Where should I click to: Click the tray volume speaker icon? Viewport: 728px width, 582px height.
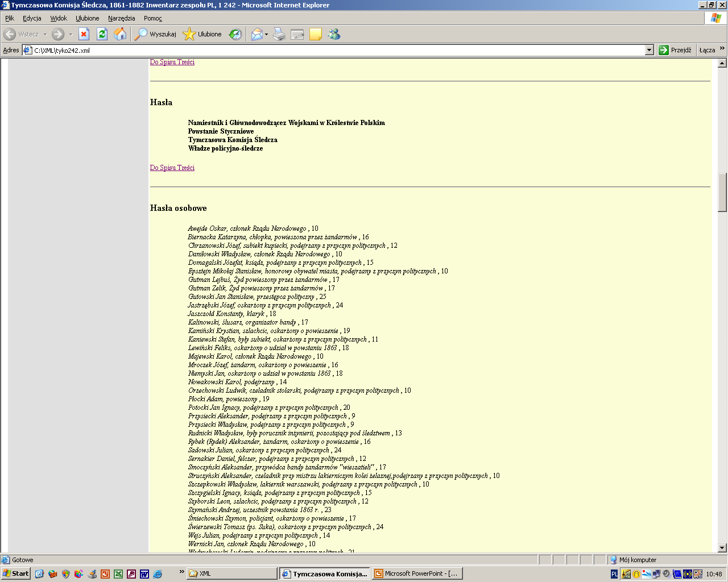[x=666, y=574]
